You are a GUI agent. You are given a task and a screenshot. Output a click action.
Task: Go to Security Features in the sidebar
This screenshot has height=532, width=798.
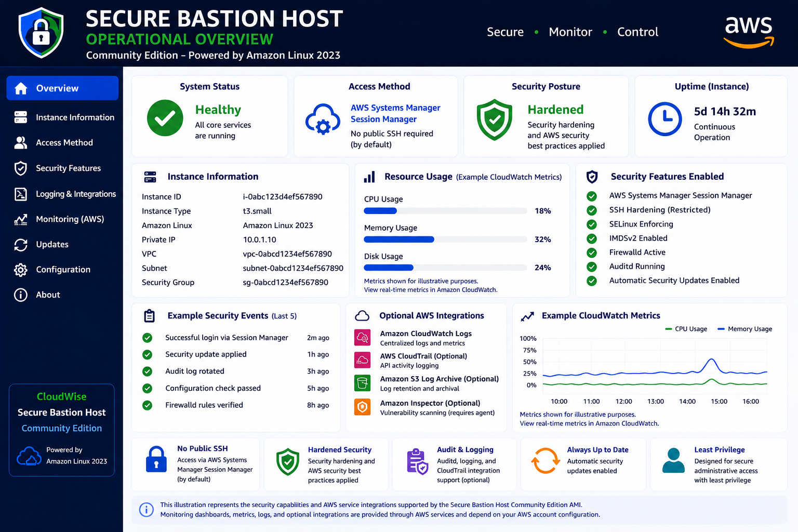click(63, 168)
